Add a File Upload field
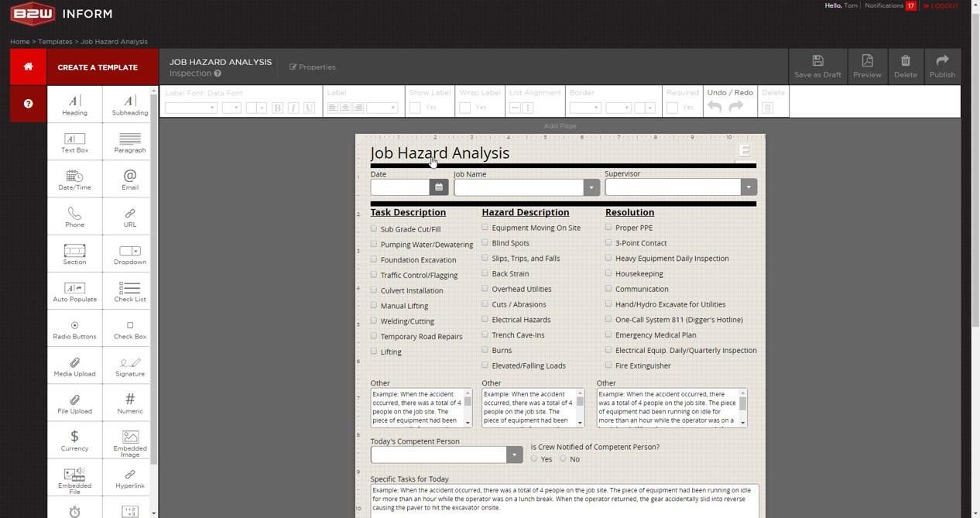 (74, 403)
